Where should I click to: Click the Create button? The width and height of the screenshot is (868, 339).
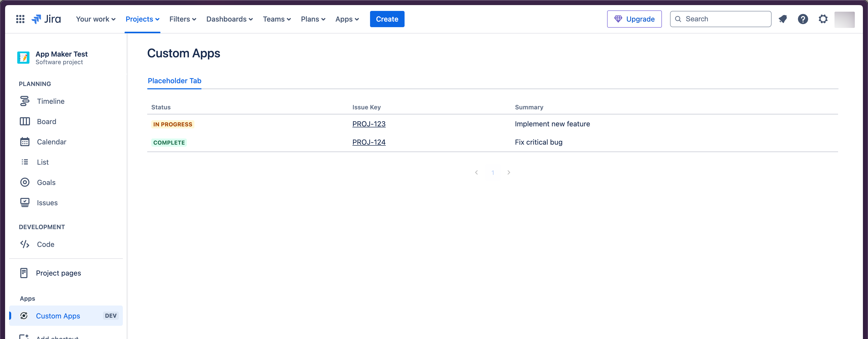point(387,19)
